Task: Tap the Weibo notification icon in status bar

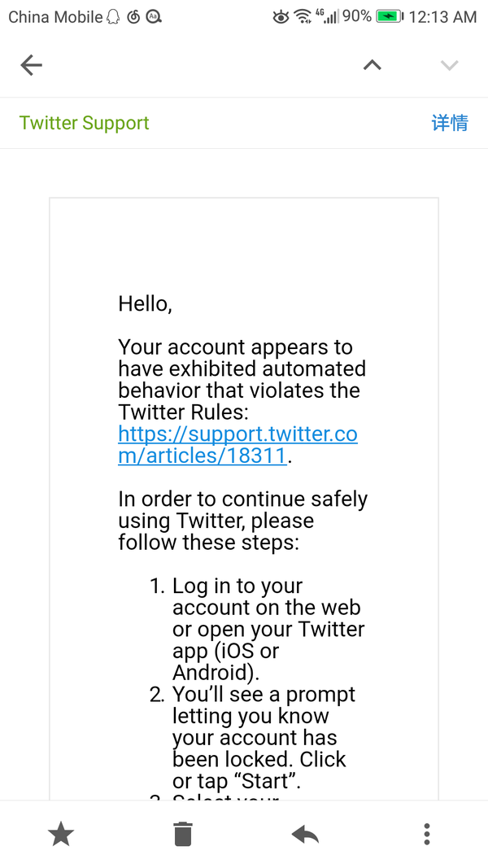Action: coord(133,16)
